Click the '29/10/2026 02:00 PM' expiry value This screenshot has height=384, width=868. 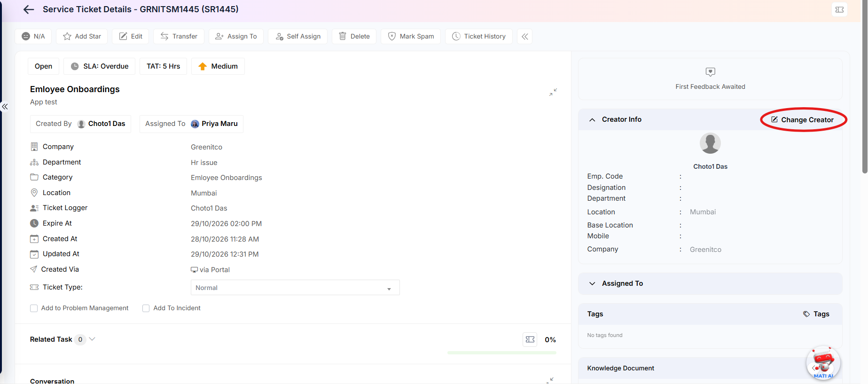pyautogui.click(x=226, y=224)
